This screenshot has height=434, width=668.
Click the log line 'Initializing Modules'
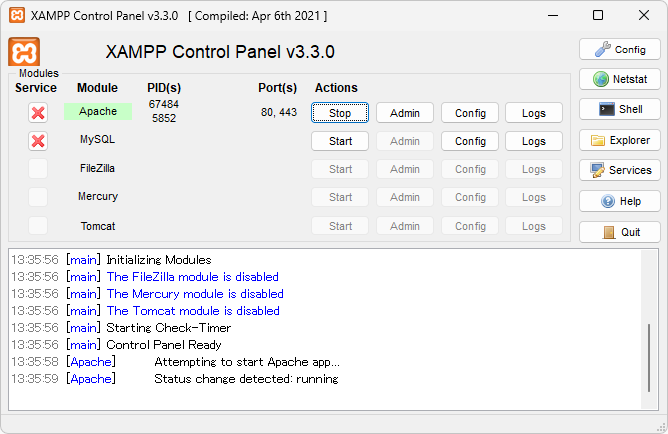[158, 260]
